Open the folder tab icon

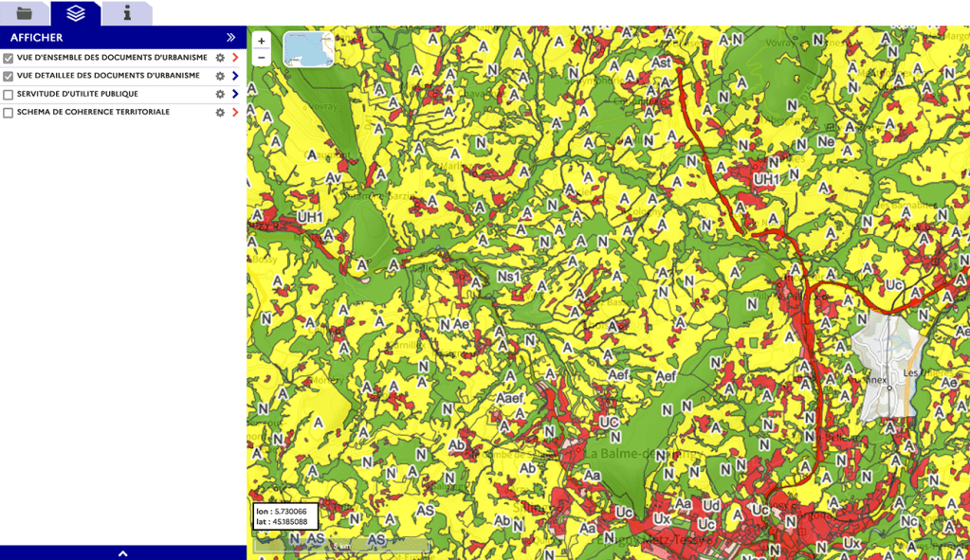tap(24, 13)
